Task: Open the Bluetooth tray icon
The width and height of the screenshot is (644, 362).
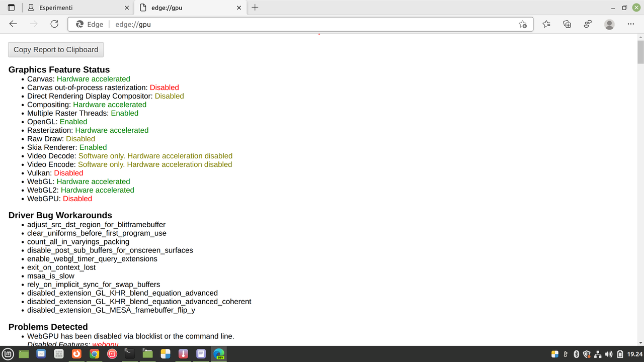Action: pos(577,354)
